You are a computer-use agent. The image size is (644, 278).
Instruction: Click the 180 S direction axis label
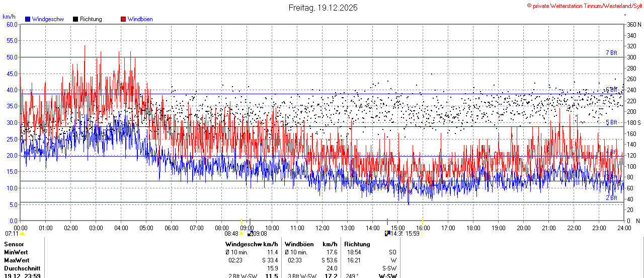[x=634, y=122]
